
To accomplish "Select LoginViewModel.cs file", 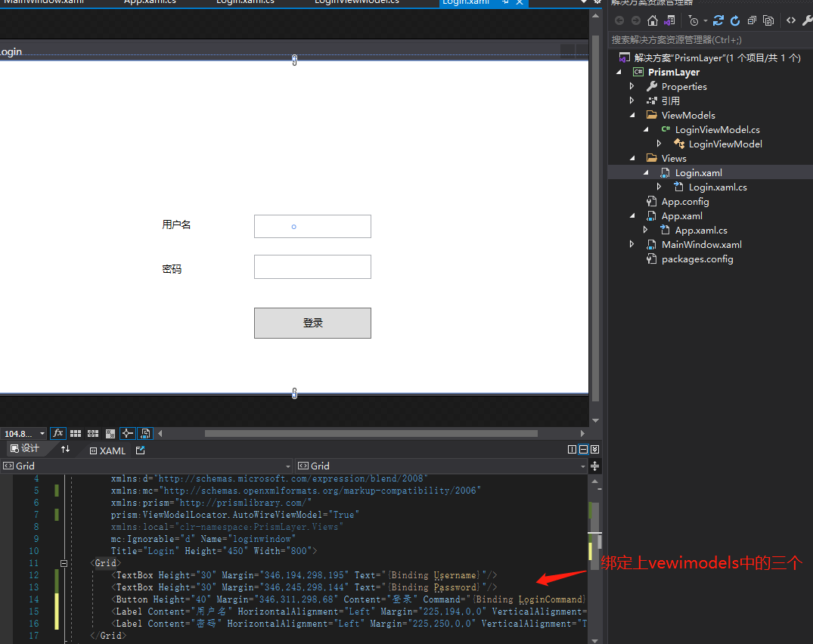I will pos(717,129).
